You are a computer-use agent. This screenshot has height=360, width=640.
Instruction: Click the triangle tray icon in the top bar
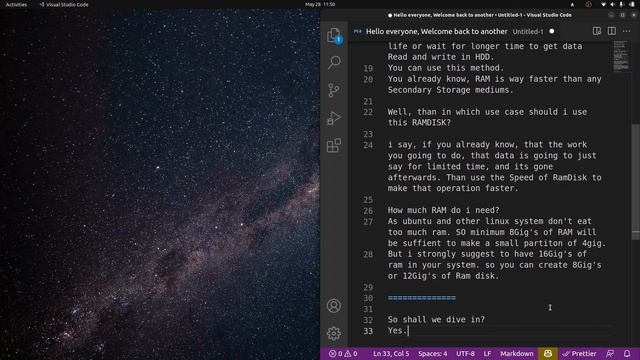coord(572,4)
